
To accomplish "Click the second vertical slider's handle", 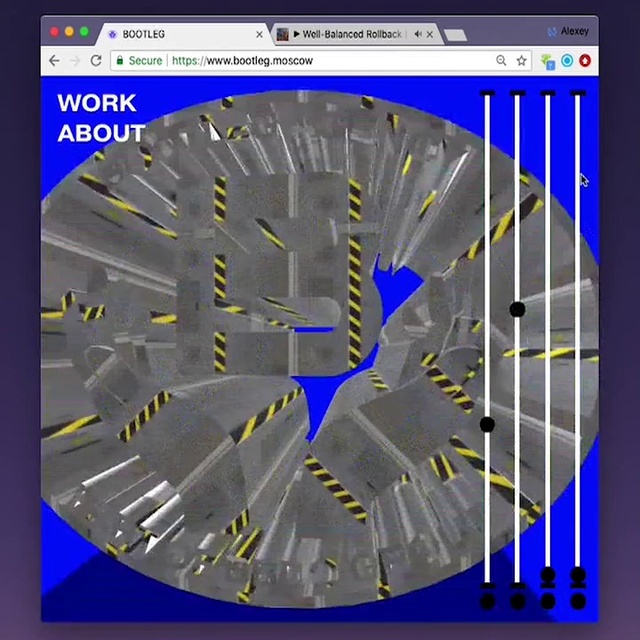I will point(517,310).
